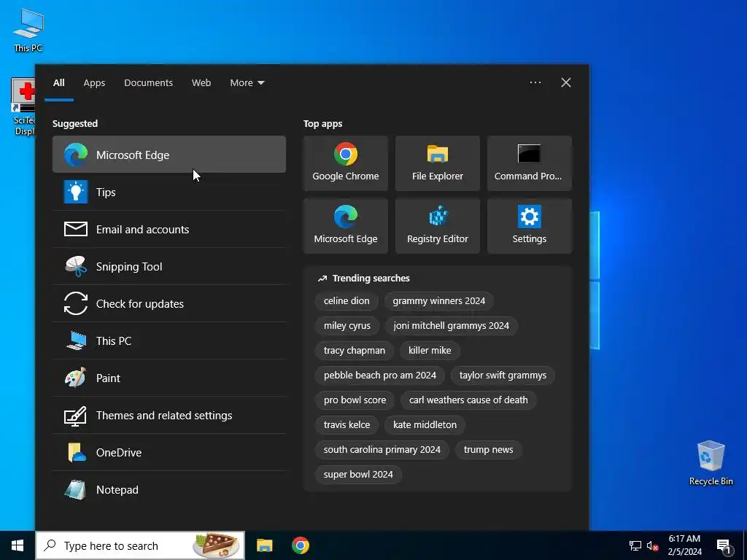Open Google Chrome on the taskbar
Image resolution: width=747 pixels, height=560 pixels.
pyautogui.click(x=300, y=545)
